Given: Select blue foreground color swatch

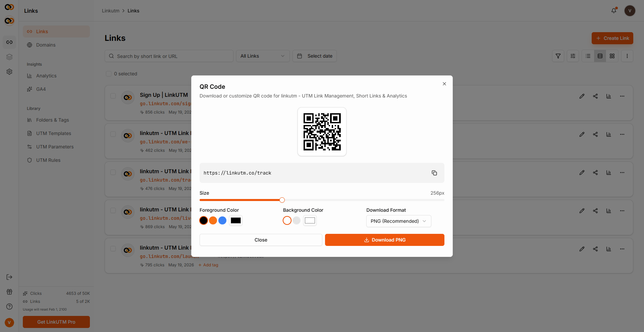Looking at the screenshot, I should (x=222, y=220).
